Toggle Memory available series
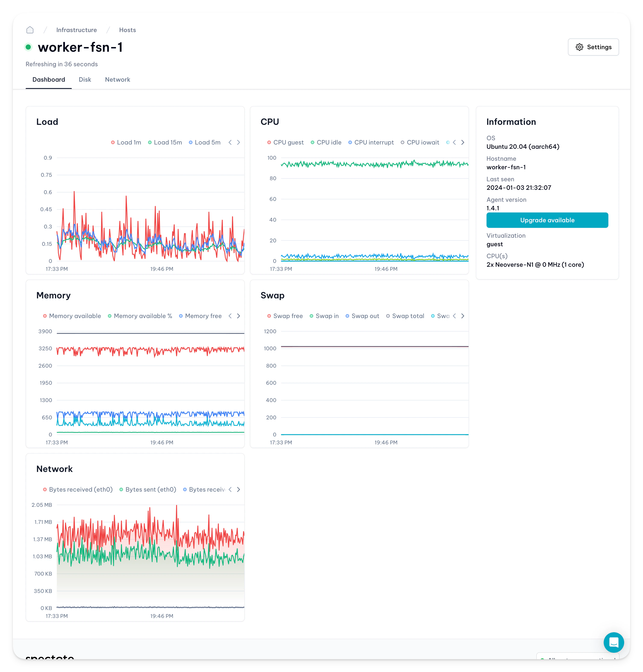Screen dimensions: 643x672 72,316
